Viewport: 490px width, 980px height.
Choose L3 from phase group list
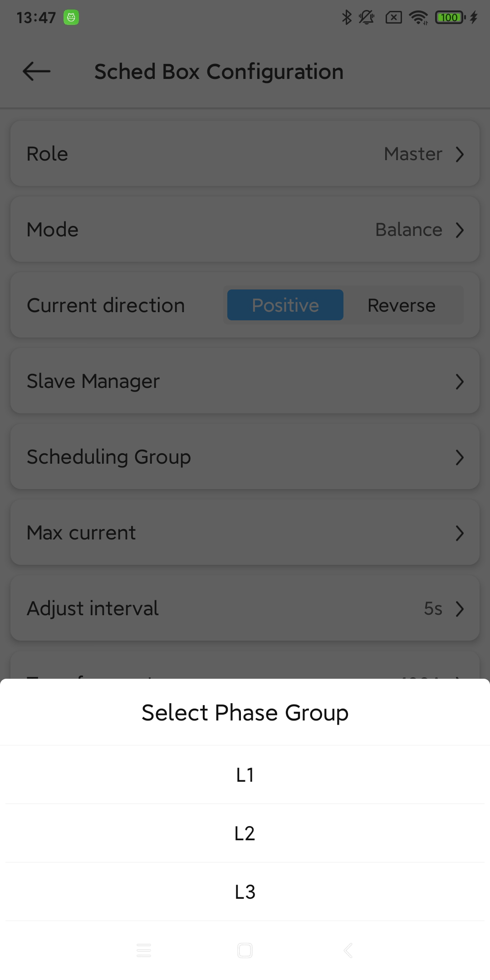pyautogui.click(x=245, y=892)
